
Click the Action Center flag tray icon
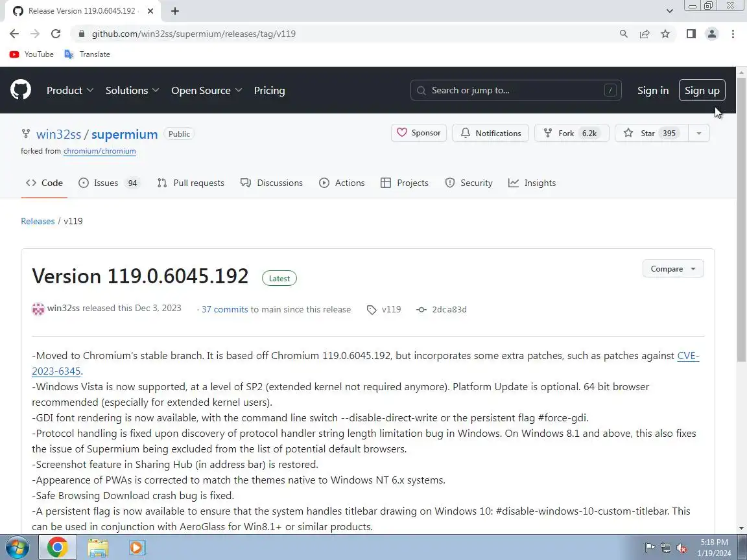click(650, 548)
